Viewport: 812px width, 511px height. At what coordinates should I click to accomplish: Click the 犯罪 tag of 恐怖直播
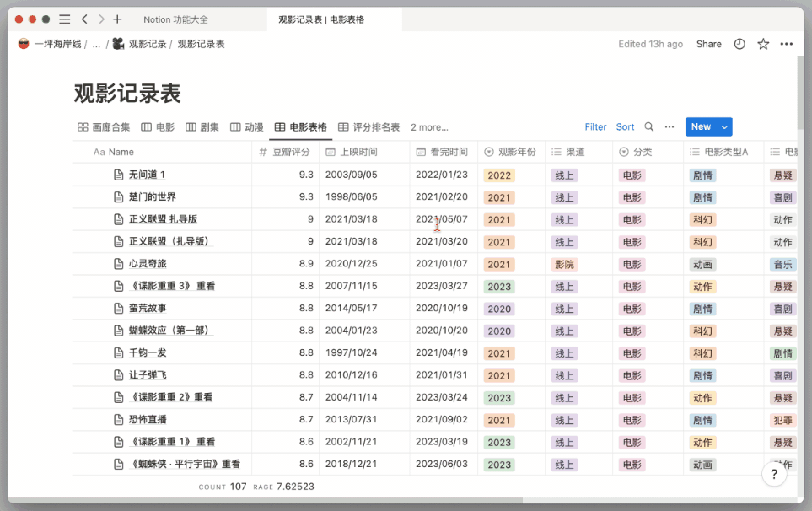pos(783,421)
